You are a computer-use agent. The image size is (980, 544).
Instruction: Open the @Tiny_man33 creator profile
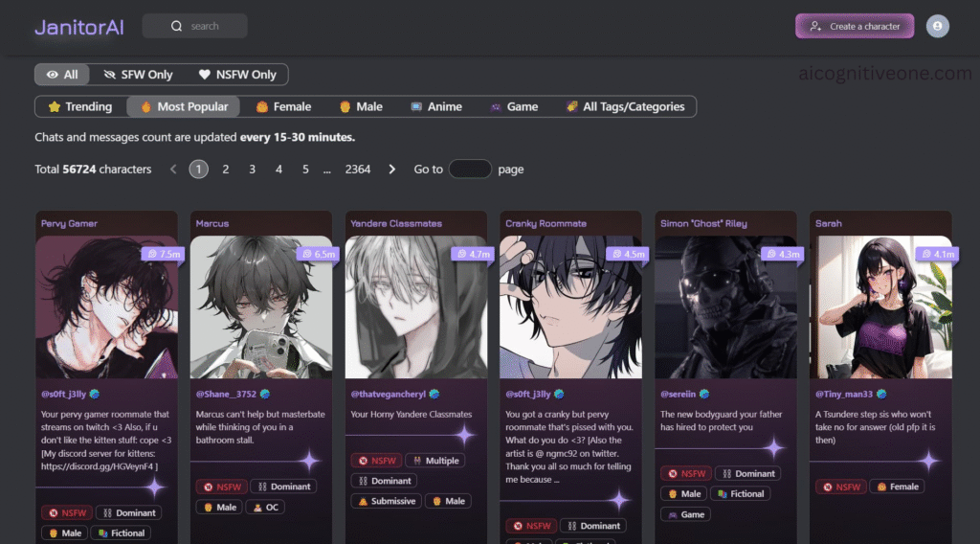coord(844,394)
